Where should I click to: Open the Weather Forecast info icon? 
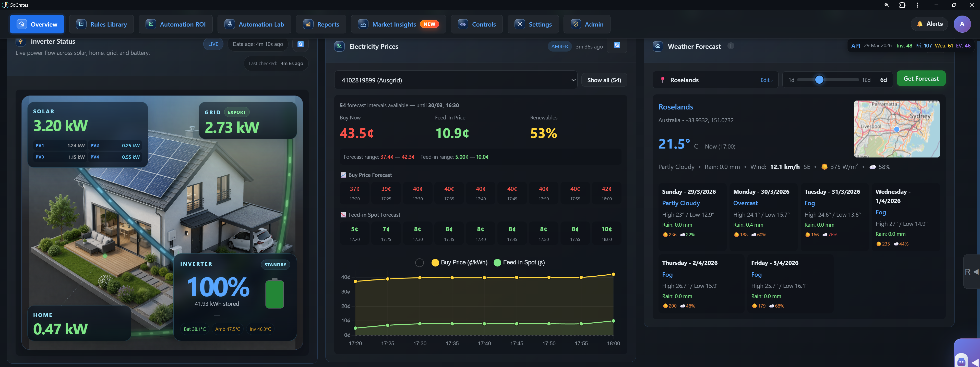coord(731,46)
